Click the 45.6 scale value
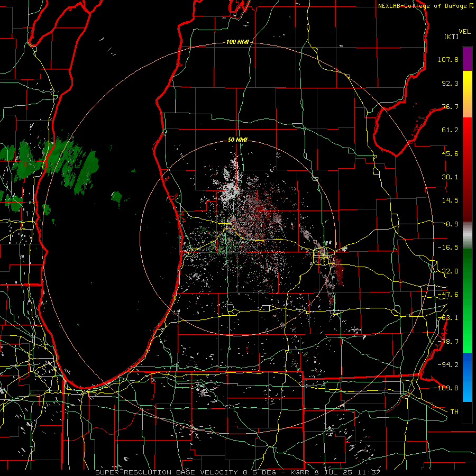 click(x=450, y=153)
